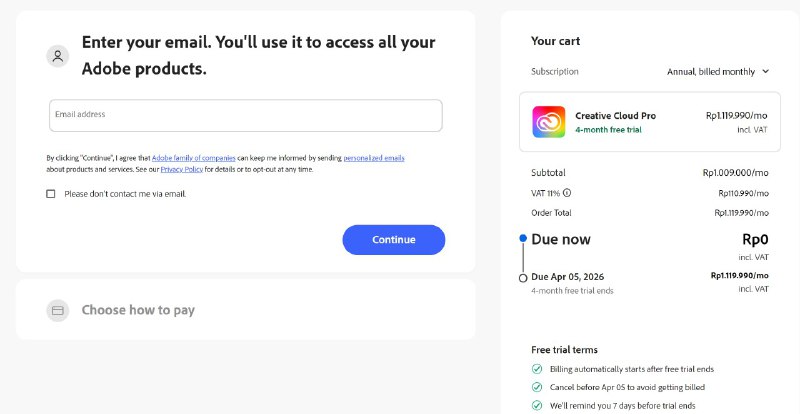This screenshot has height=414, width=800.
Task: Click the VAT 11% info icon
Action: point(567,193)
